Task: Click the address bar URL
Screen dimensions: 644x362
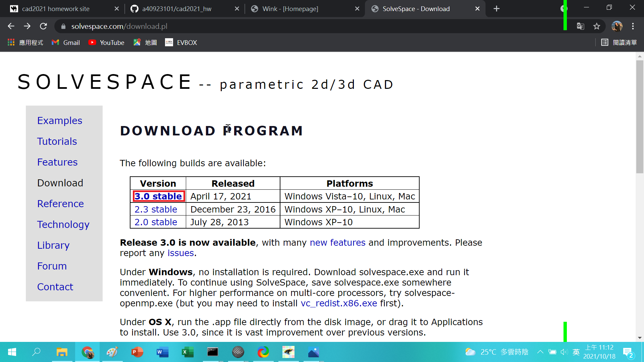Action: click(119, 26)
